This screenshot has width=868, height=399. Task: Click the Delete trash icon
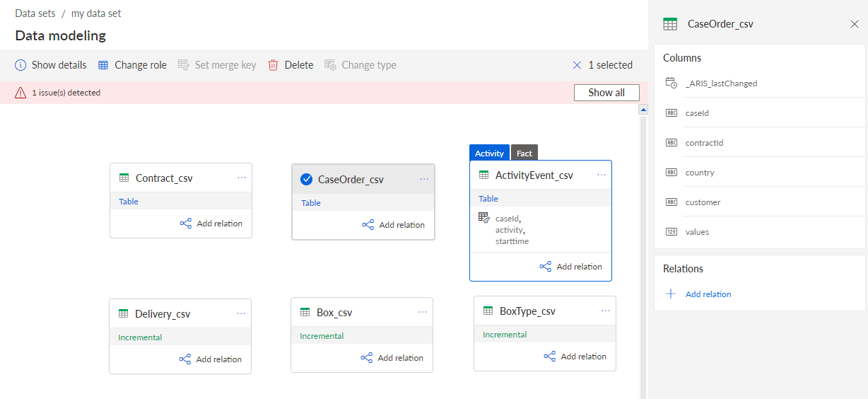click(273, 65)
